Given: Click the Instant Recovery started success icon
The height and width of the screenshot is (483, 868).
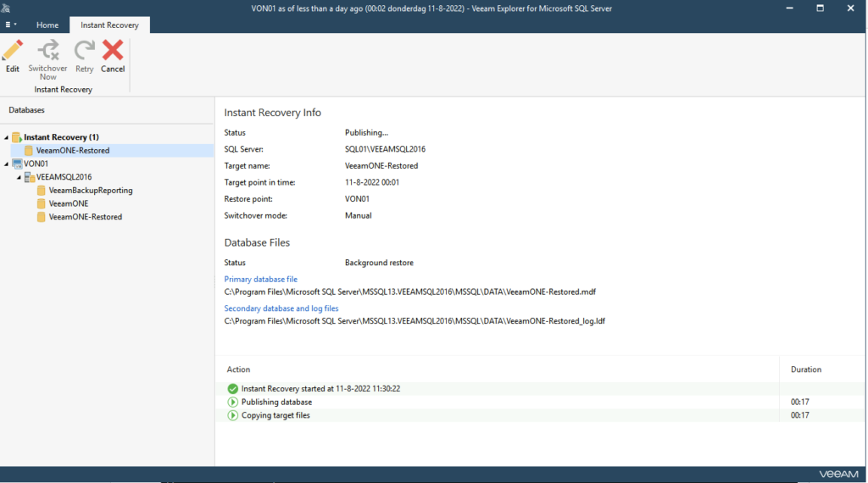Looking at the screenshot, I should pos(233,388).
